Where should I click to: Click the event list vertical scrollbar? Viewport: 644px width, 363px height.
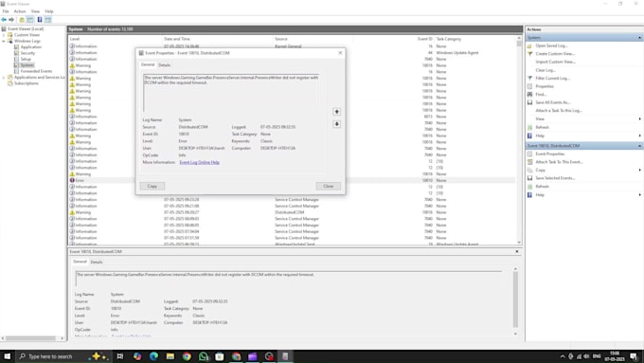(519, 139)
